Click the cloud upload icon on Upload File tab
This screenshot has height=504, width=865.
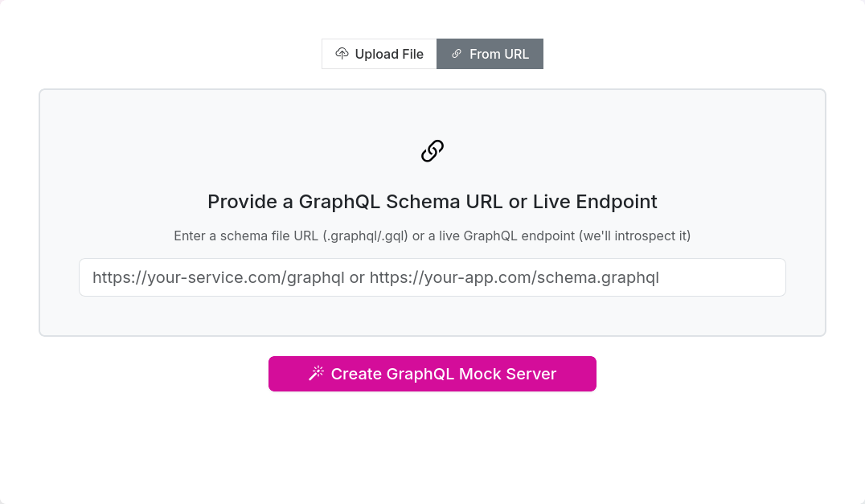click(342, 53)
